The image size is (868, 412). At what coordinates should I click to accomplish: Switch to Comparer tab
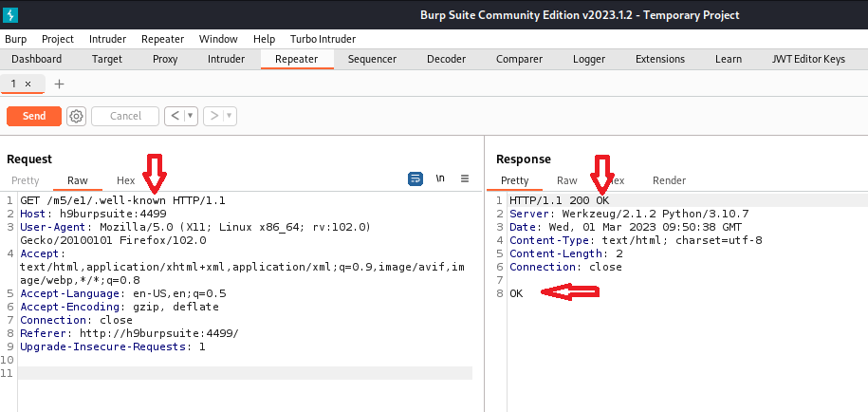pyautogui.click(x=519, y=59)
